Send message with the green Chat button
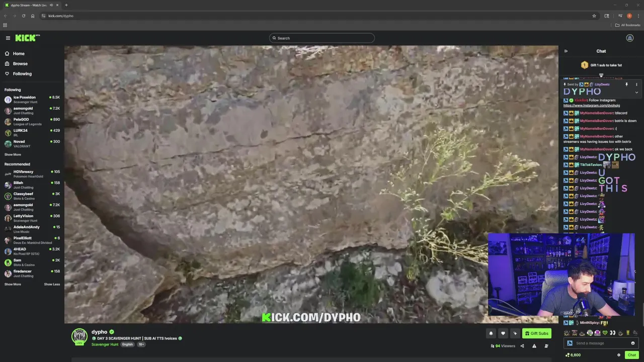Viewport: 644px width, 362px height. pyautogui.click(x=631, y=355)
